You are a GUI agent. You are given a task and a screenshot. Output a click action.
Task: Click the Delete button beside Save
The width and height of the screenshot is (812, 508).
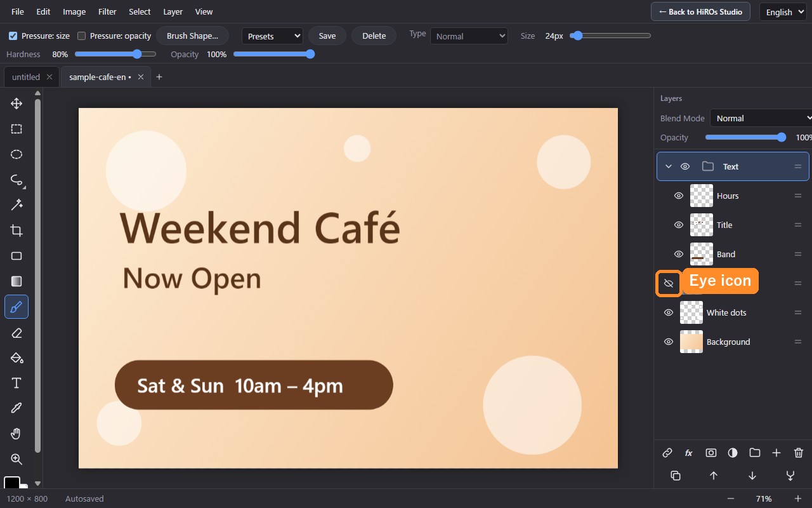[374, 36]
